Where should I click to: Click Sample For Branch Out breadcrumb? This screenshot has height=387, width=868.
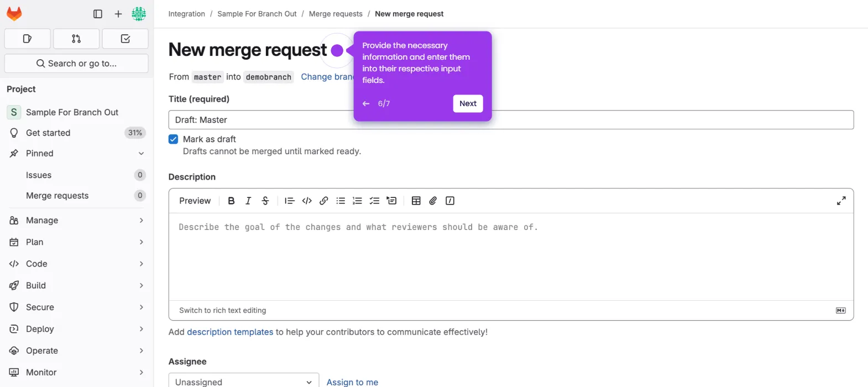[x=257, y=14]
